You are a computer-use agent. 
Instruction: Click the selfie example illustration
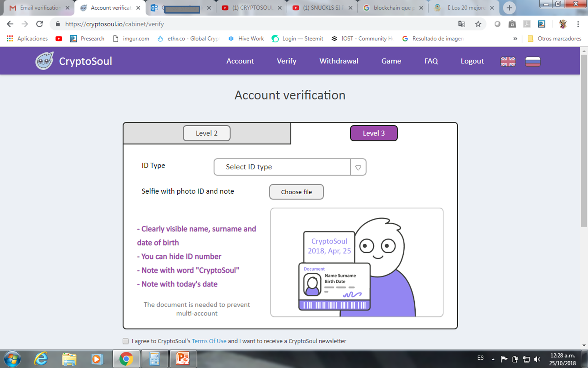tap(357, 262)
